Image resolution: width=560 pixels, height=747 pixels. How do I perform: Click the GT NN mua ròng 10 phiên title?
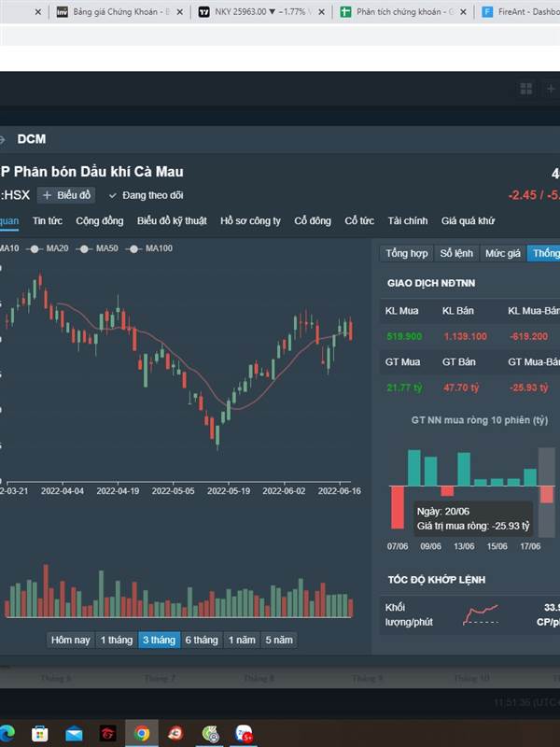point(480,420)
